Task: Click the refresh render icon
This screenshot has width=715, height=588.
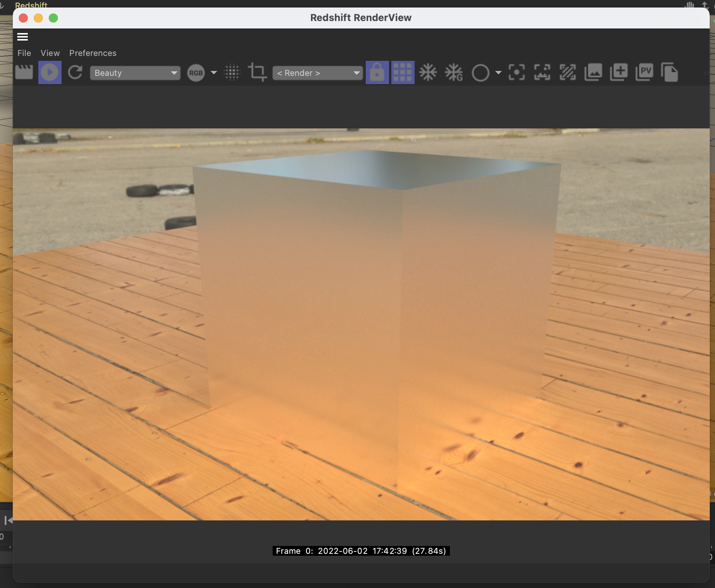Action: click(75, 72)
